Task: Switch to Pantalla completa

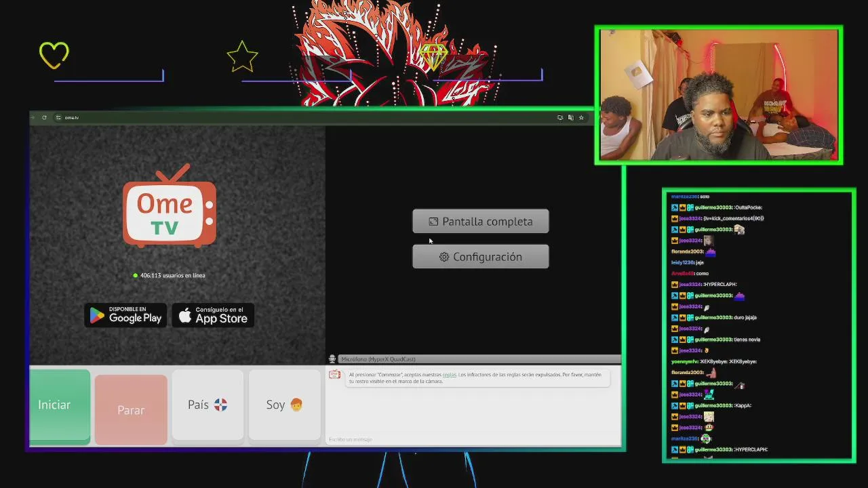Action: click(481, 222)
